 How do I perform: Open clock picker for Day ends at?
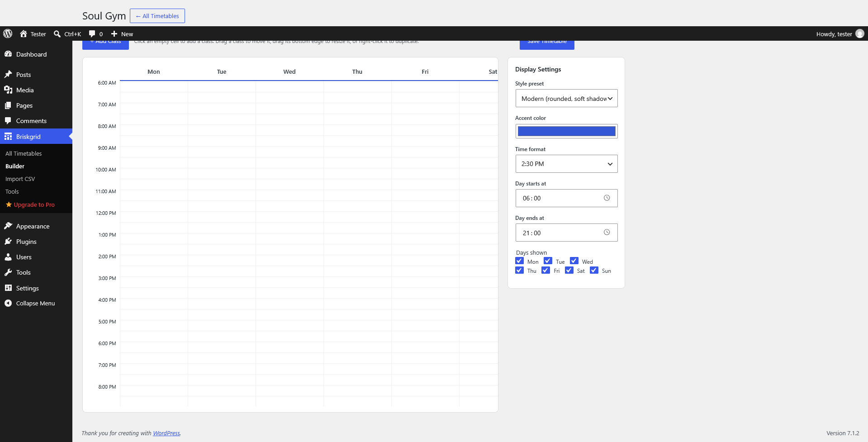pyautogui.click(x=607, y=232)
